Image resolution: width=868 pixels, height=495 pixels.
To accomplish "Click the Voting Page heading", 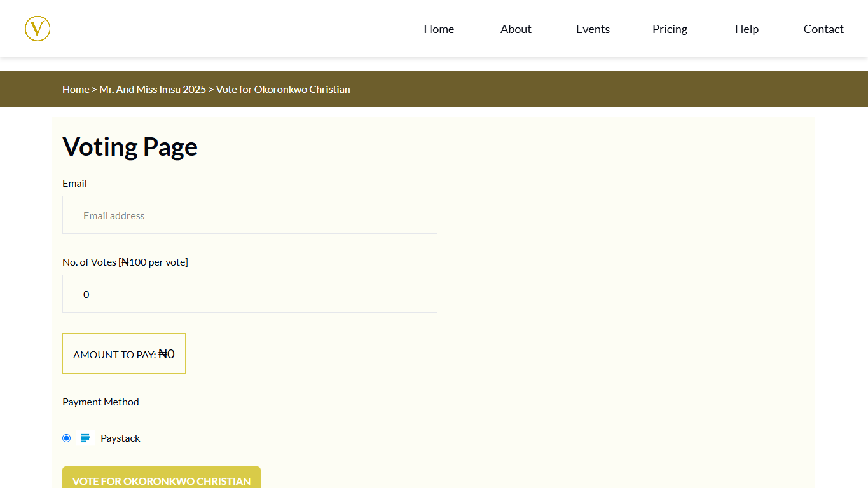I will pos(130,147).
